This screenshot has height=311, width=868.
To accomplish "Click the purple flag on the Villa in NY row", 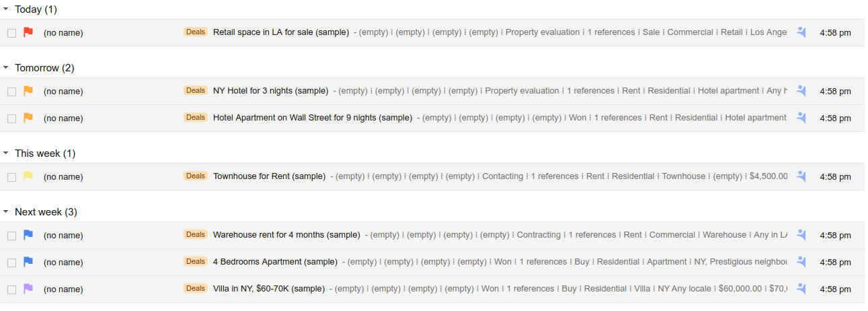I will [x=28, y=289].
